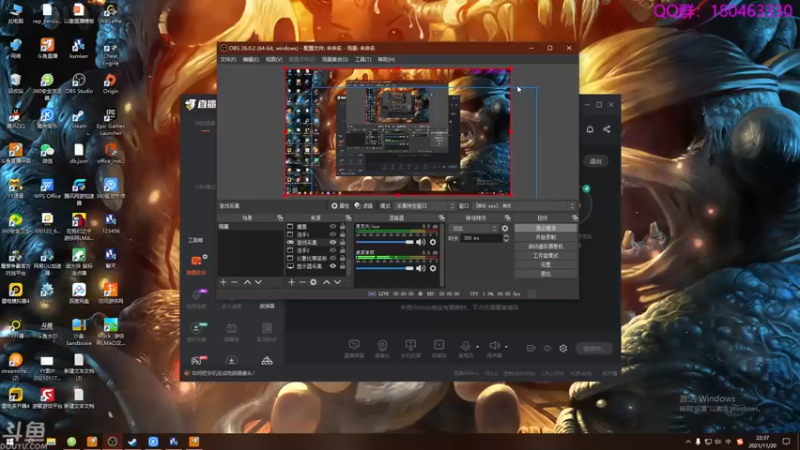This screenshot has height=450, width=800.
Task: Open source properties gear under Sources list
Action: click(x=313, y=282)
